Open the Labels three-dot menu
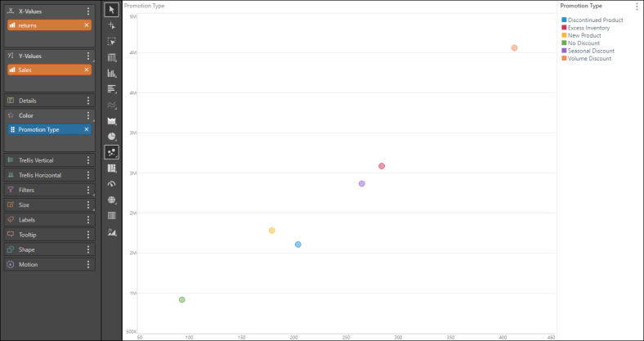 point(88,220)
